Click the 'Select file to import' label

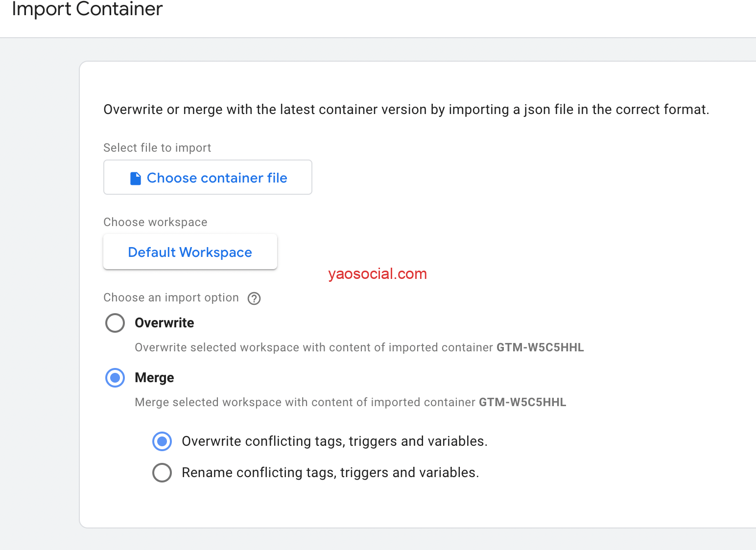157,148
